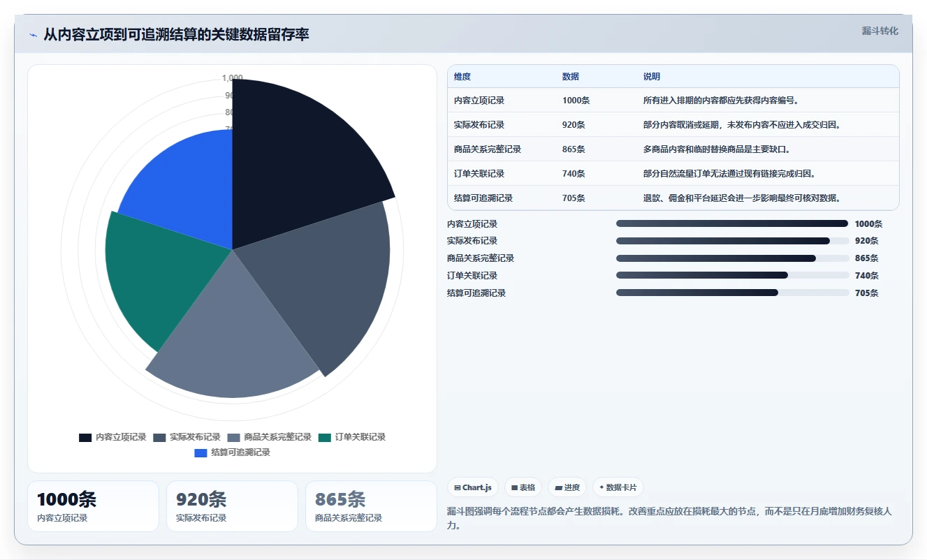Click description 多商品内容和临时替换商品是主要缺口
Viewport: 927px width, 560px height.
click(x=717, y=149)
